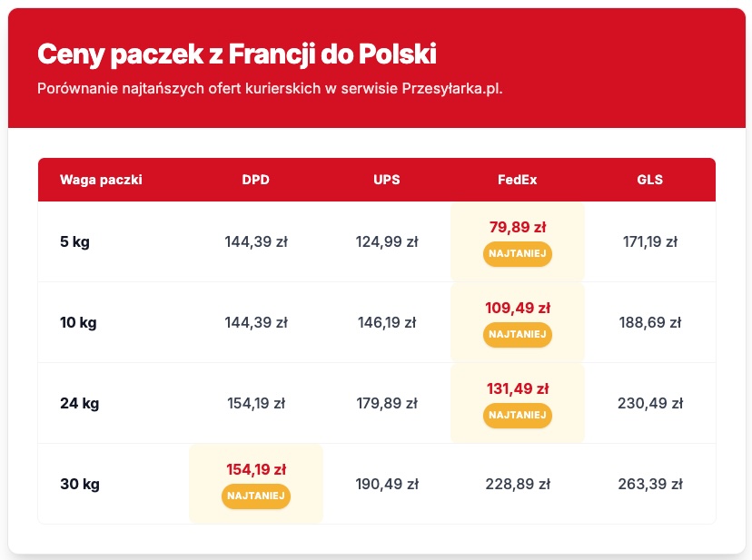
Task: Click the NAJTANIEJ badge in 24 kg row
Action: click(x=518, y=415)
